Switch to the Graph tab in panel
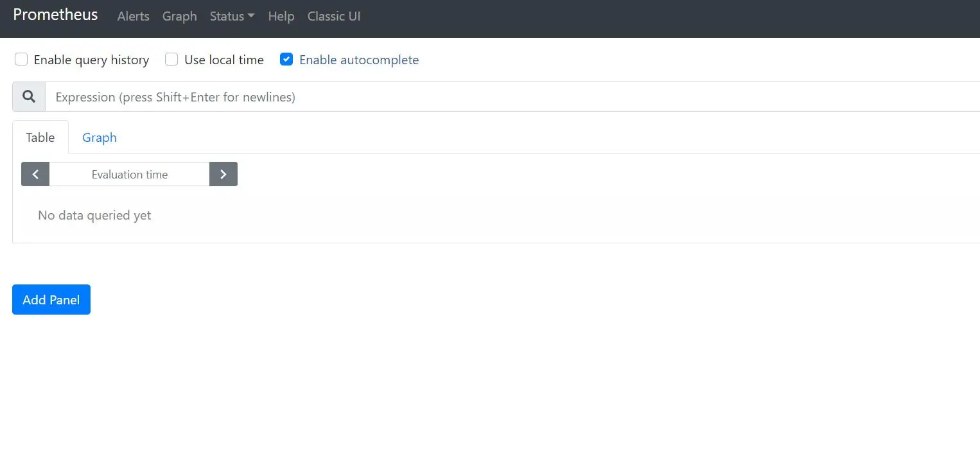Viewport: 980px width, 470px height. tap(100, 137)
